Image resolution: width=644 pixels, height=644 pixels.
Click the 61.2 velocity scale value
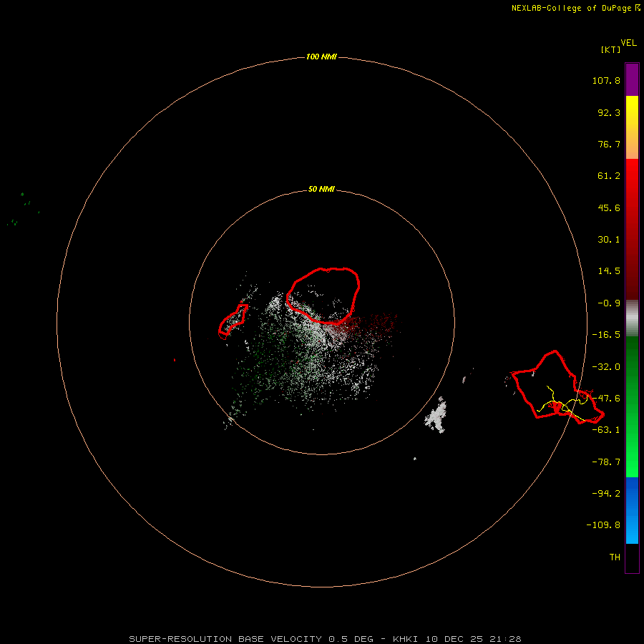[x=609, y=176]
